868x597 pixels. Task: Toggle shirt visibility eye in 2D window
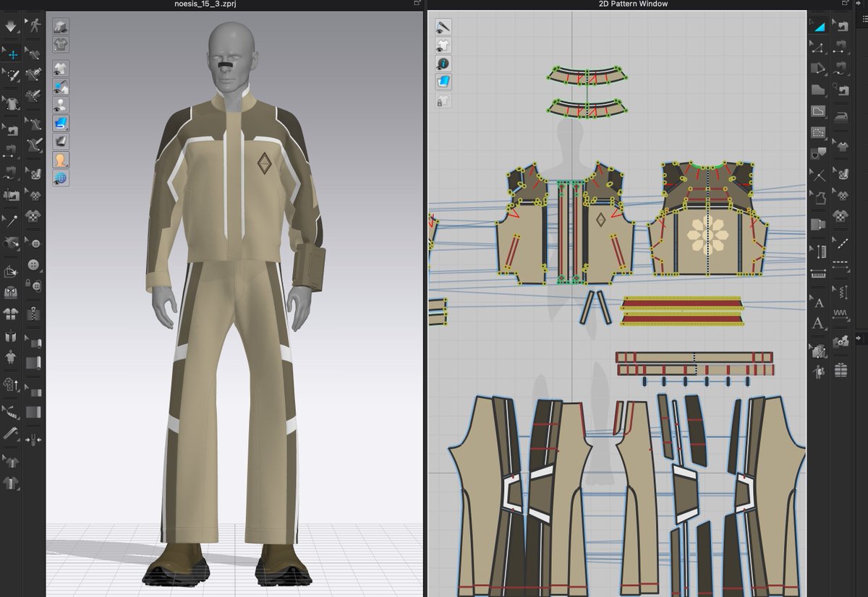tap(443, 46)
